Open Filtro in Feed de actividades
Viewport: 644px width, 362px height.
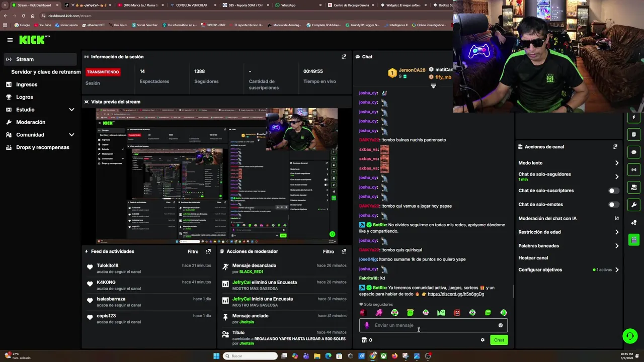pos(193,251)
